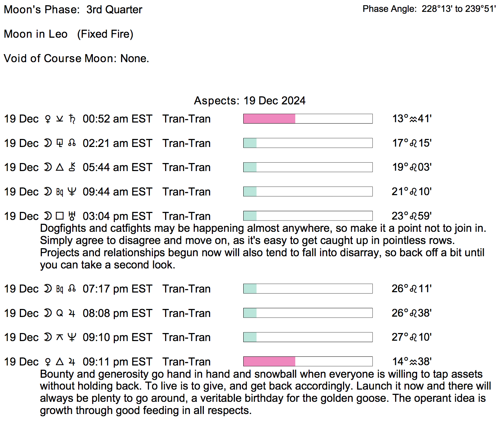The width and height of the screenshot is (504, 421).
Task: Select the Jupiter glyph in the 08:08 pm row
Action: [72, 313]
